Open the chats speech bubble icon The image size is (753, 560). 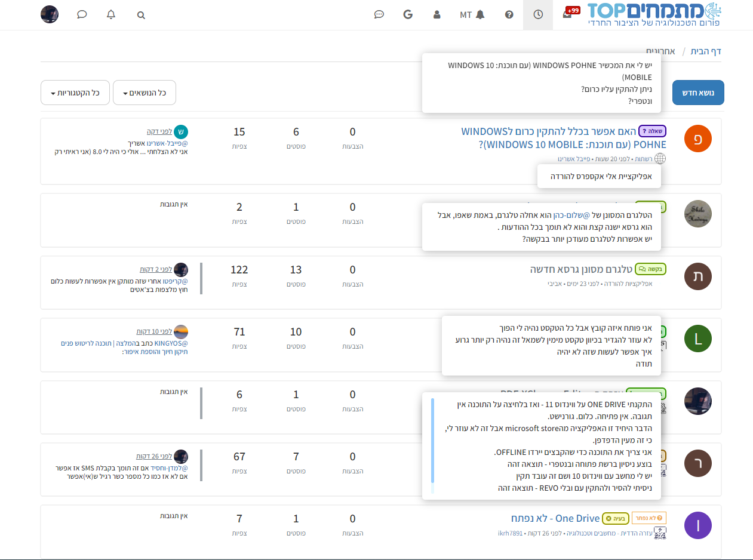coord(82,15)
